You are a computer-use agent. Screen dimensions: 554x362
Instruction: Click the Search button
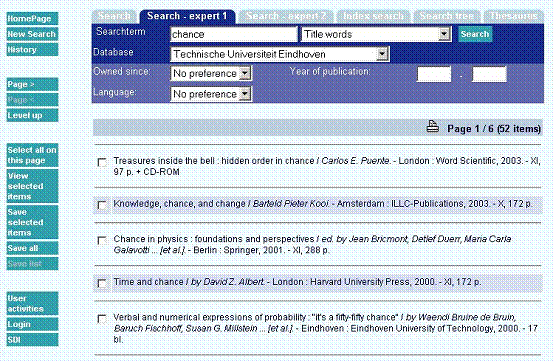pos(475,34)
